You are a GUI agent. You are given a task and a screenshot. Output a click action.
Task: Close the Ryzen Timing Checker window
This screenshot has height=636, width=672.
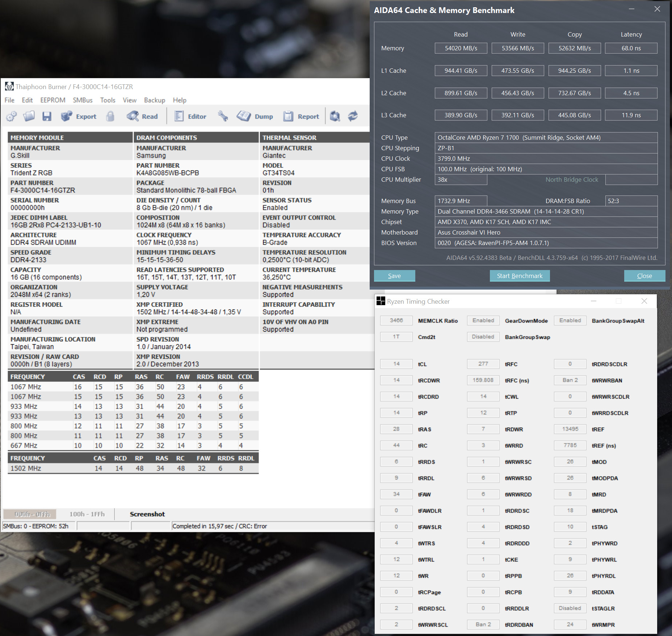644,301
